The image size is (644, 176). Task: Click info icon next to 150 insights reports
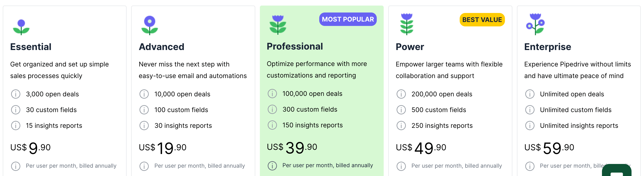click(x=272, y=125)
